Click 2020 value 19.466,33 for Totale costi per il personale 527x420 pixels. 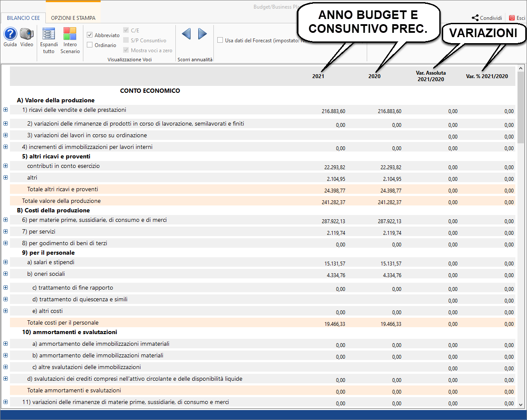tap(391, 324)
